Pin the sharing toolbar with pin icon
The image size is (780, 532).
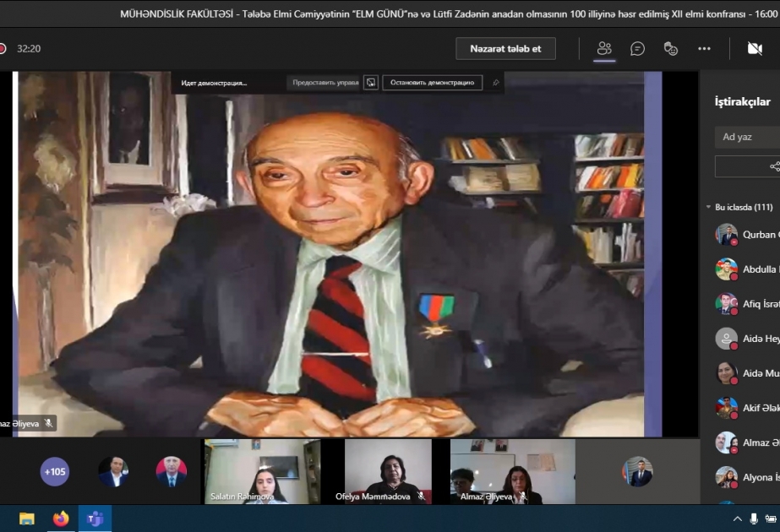(495, 83)
